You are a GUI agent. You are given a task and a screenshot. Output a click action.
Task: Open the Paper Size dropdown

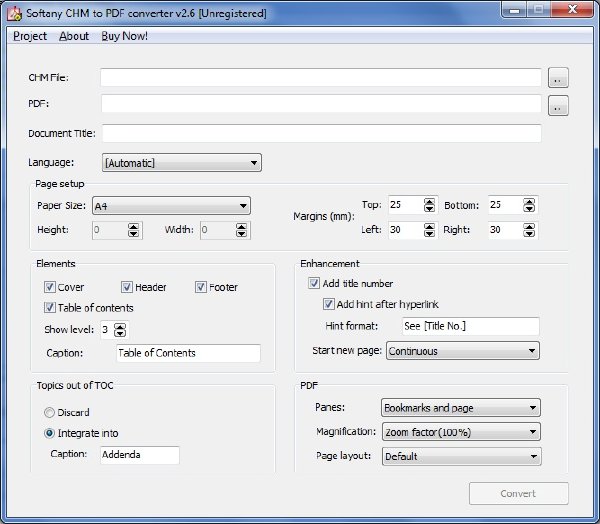pos(171,206)
